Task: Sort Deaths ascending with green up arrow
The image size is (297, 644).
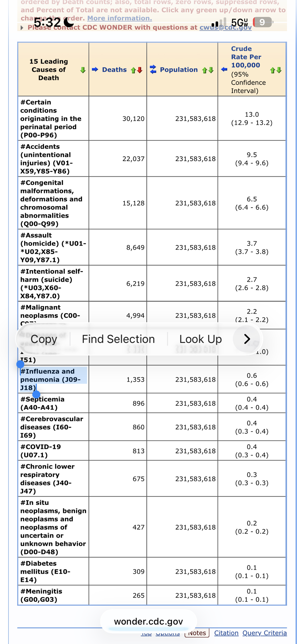Action: point(133,70)
